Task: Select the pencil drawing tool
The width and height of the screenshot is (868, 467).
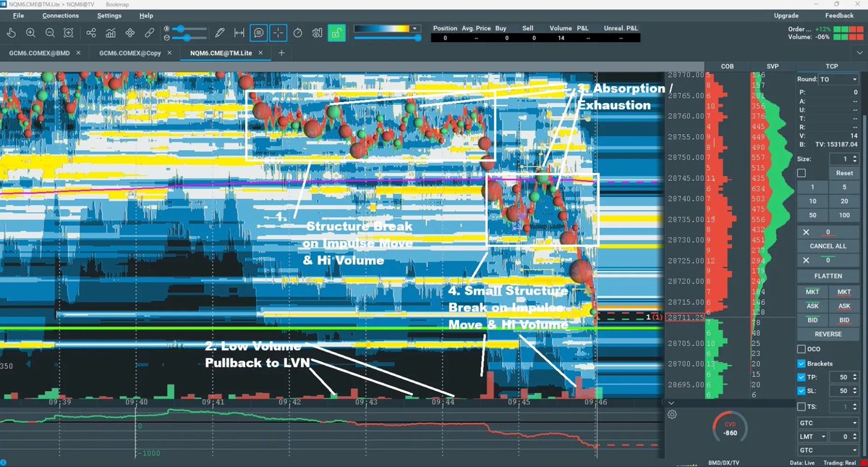Action: [x=221, y=33]
